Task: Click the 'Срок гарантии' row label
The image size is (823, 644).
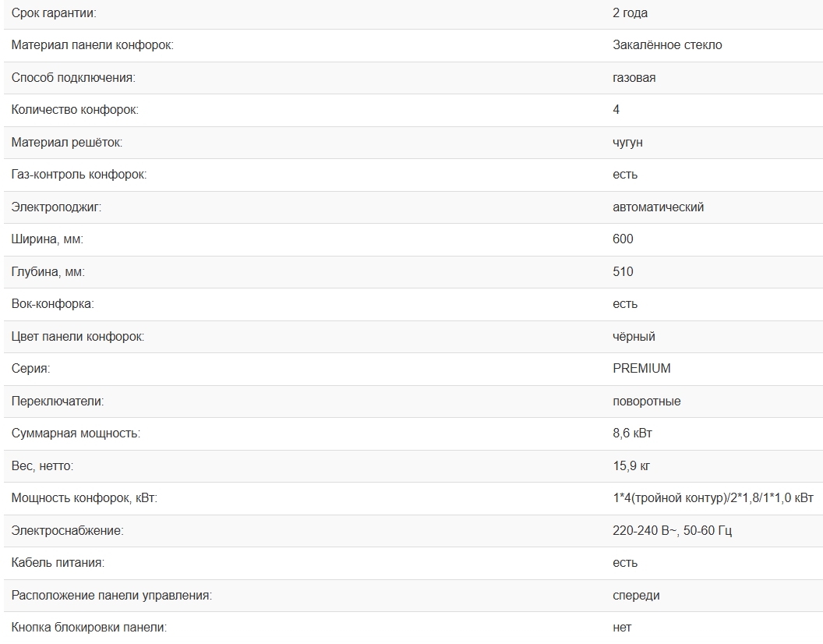Action: point(55,13)
